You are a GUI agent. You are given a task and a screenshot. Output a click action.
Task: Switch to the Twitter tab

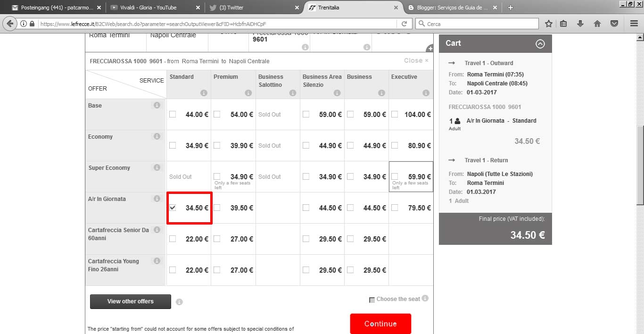tap(253, 8)
